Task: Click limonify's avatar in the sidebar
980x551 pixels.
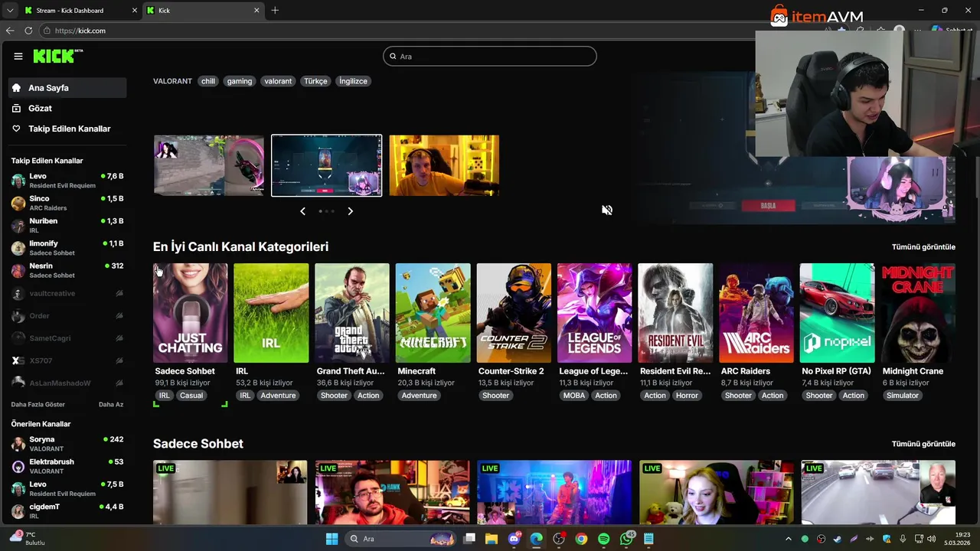Action: (18, 248)
